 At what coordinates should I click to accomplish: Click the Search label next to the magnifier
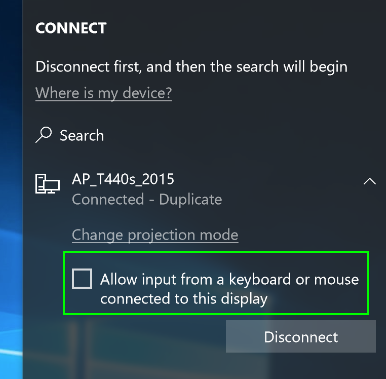(82, 136)
